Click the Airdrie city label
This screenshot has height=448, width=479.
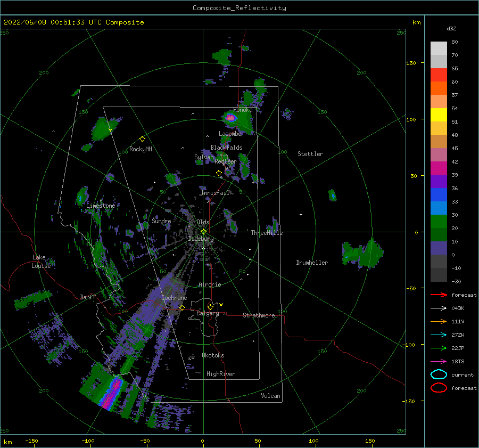(x=210, y=284)
